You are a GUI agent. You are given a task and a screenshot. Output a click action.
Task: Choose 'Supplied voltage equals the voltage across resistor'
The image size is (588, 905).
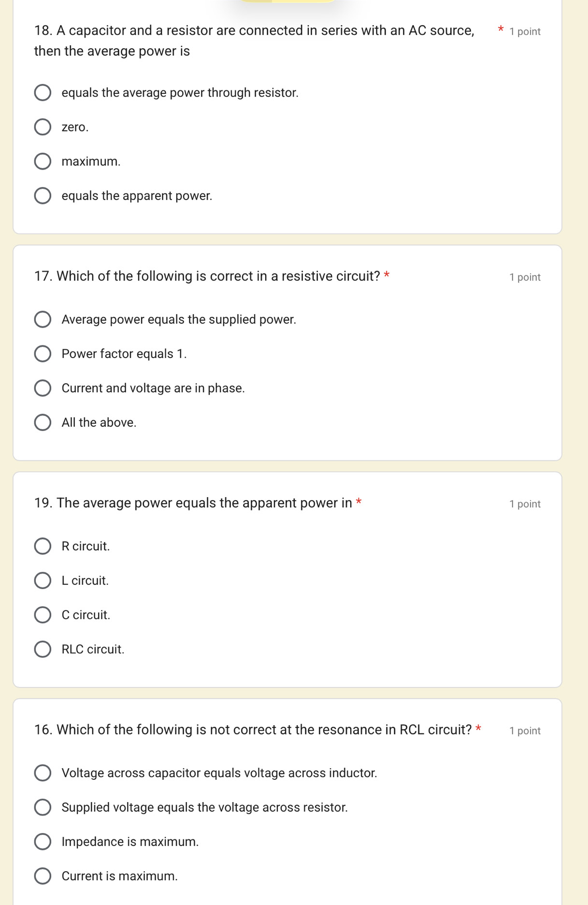point(43,807)
